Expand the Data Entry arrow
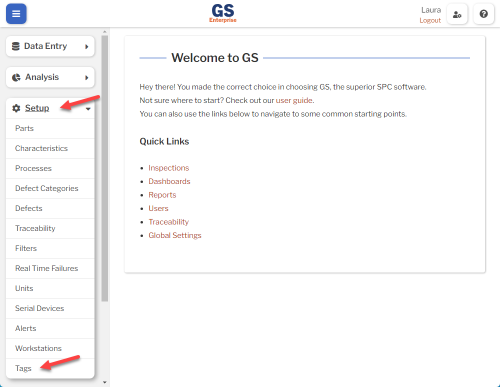 coord(87,47)
